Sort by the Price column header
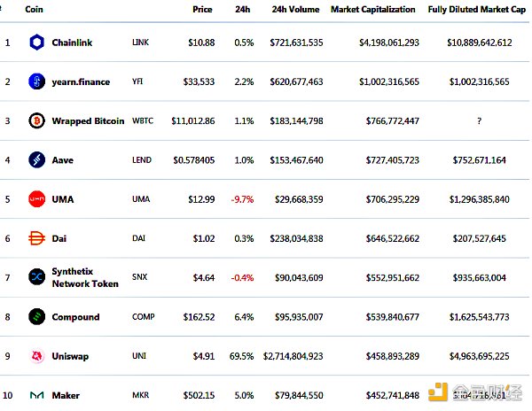This screenshot has height=411, width=532. tap(202, 9)
